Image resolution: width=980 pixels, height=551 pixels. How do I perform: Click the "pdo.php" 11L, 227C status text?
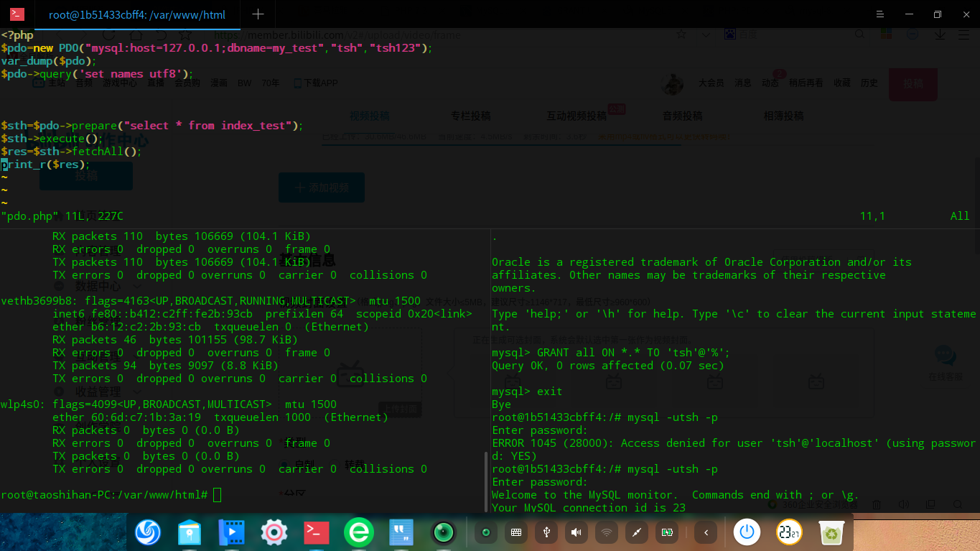tap(62, 216)
